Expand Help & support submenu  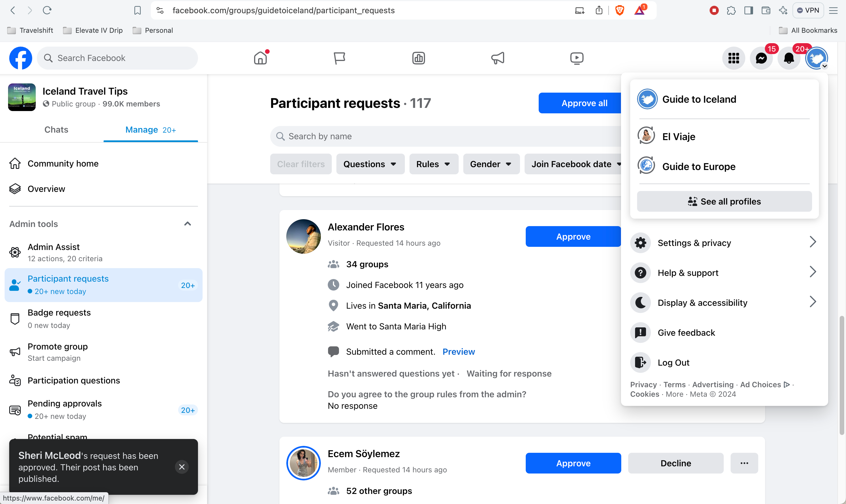pyautogui.click(x=724, y=273)
